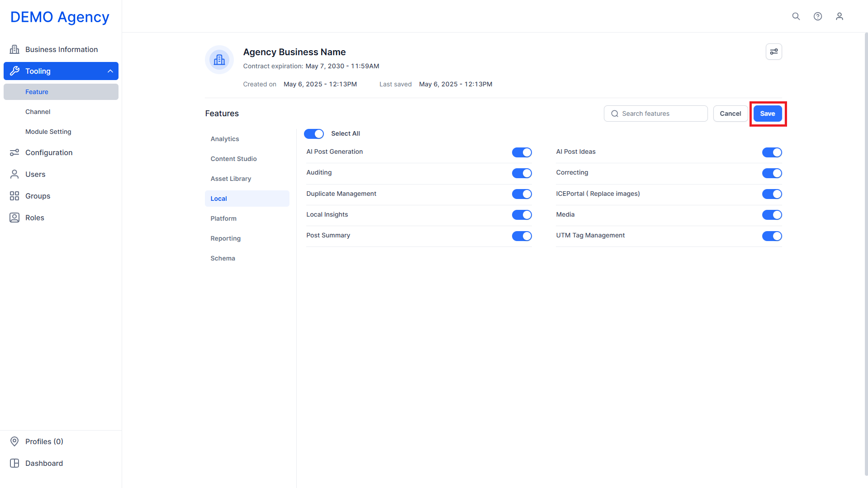Select the Reporting feature category
The height and width of the screenshot is (488, 868).
pos(247,238)
